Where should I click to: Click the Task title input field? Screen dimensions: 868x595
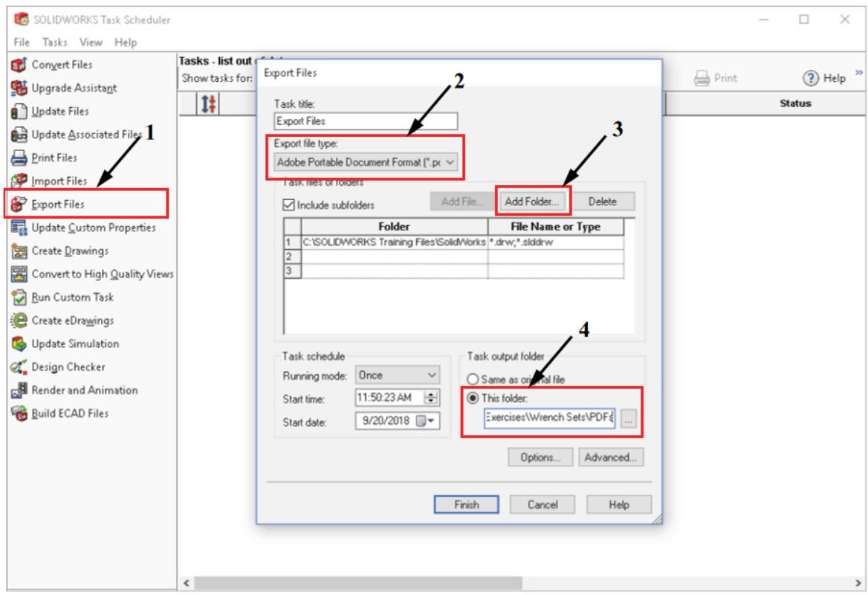[x=366, y=121]
